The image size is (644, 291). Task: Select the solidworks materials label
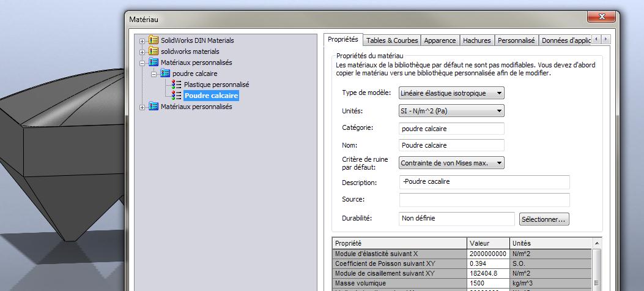coord(190,51)
